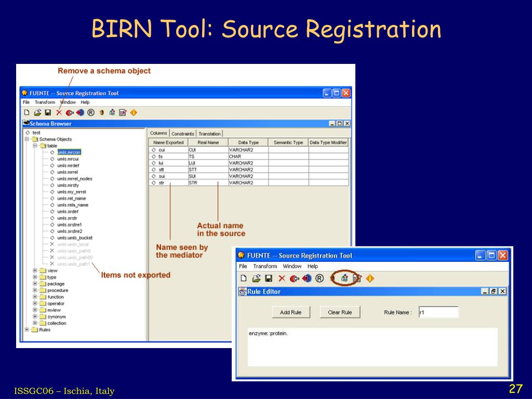532x399 pixels.
Task: Expand the mview folder node
Action: (35, 310)
